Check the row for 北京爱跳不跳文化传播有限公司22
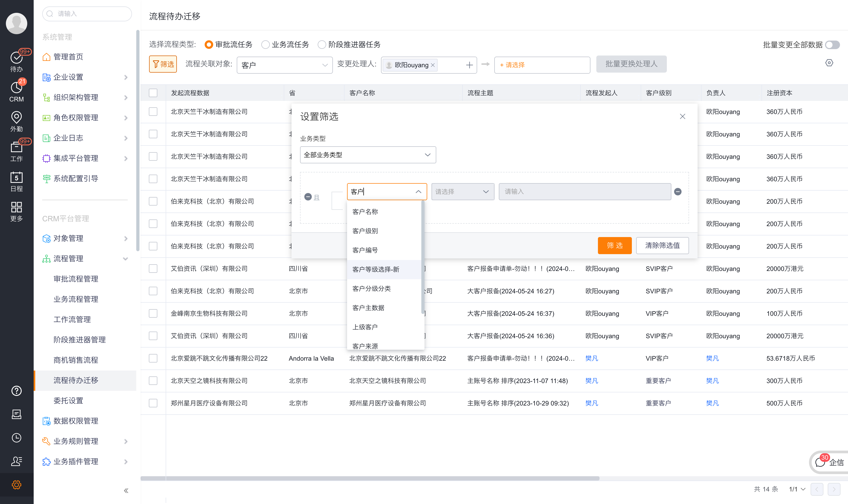The height and width of the screenshot is (504, 848). tap(153, 358)
